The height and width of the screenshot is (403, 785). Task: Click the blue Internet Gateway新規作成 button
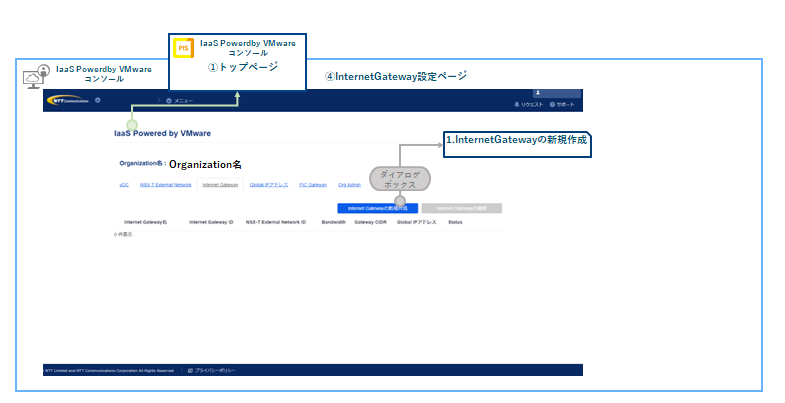tap(377, 208)
